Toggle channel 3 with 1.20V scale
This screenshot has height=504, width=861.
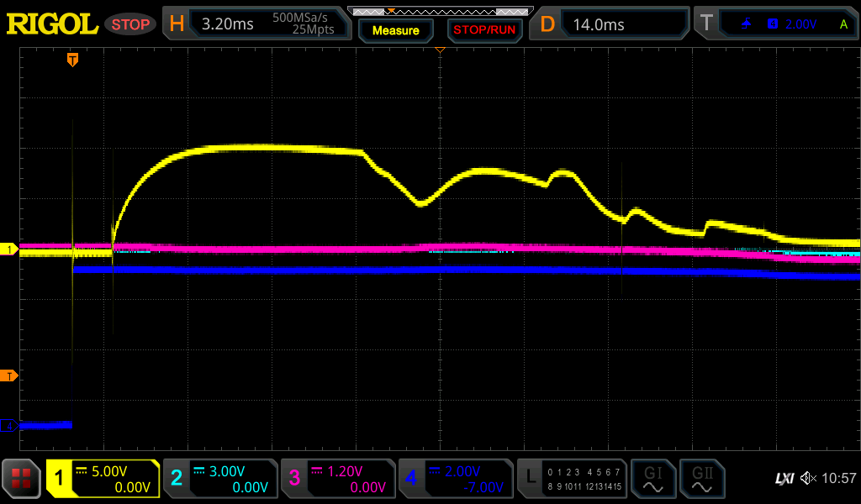point(337,479)
